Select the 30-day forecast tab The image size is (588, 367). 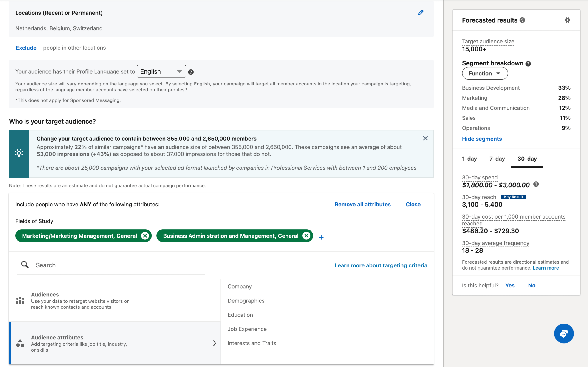point(527,159)
